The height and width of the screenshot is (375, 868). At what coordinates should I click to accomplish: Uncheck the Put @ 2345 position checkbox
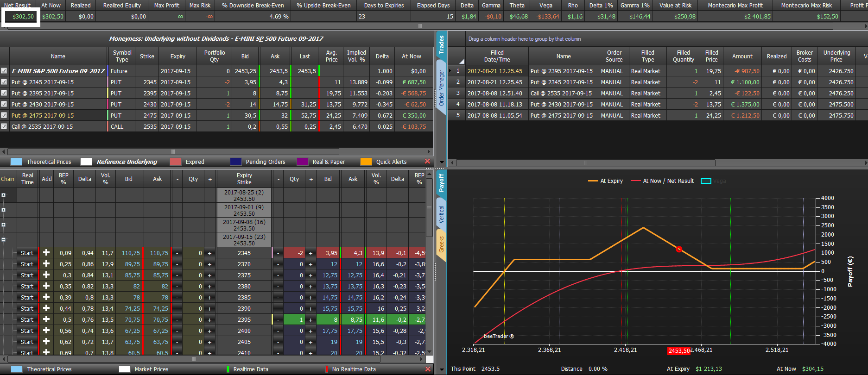tap(4, 82)
